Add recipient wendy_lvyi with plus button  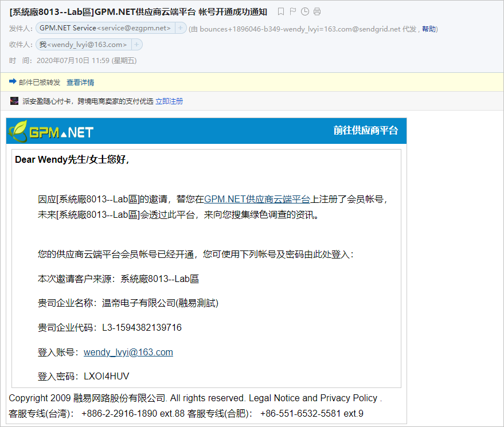[x=136, y=44]
